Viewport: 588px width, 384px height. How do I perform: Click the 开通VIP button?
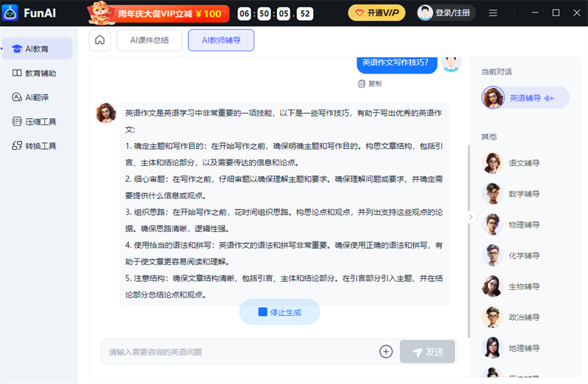tap(376, 13)
